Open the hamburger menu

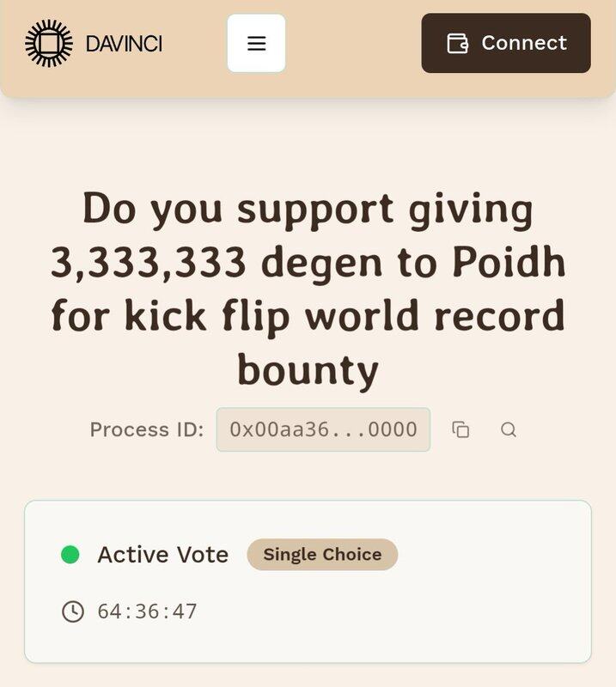point(257,43)
